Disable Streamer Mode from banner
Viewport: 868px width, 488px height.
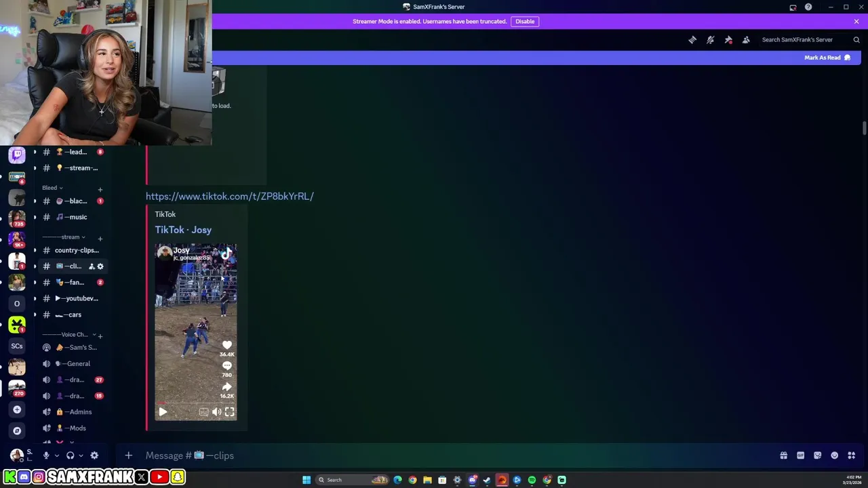[525, 21]
